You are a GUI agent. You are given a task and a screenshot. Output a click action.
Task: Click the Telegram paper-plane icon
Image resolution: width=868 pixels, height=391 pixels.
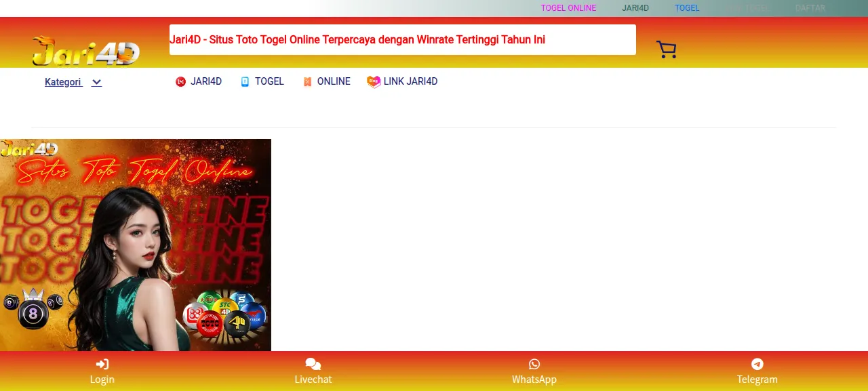click(x=757, y=365)
